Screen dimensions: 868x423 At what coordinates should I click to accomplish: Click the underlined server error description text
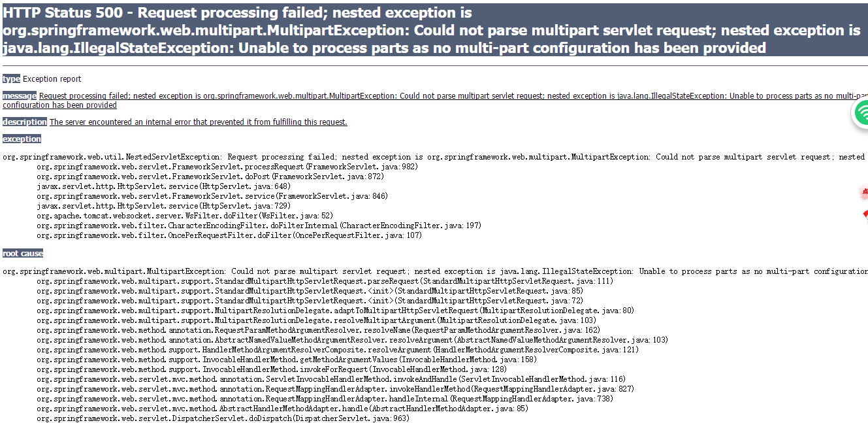(x=199, y=122)
